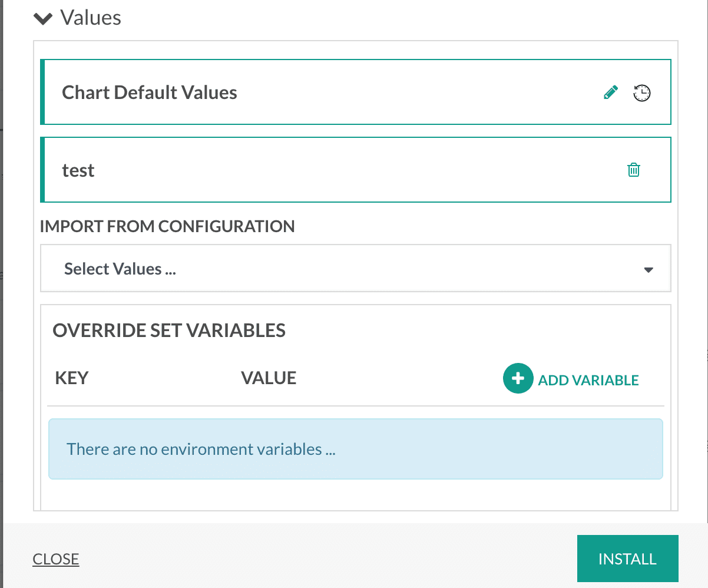Image resolution: width=708 pixels, height=588 pixels.
Task: Delete the test values with trash icon
Action: pyautogui.click(x=634, y=170)
